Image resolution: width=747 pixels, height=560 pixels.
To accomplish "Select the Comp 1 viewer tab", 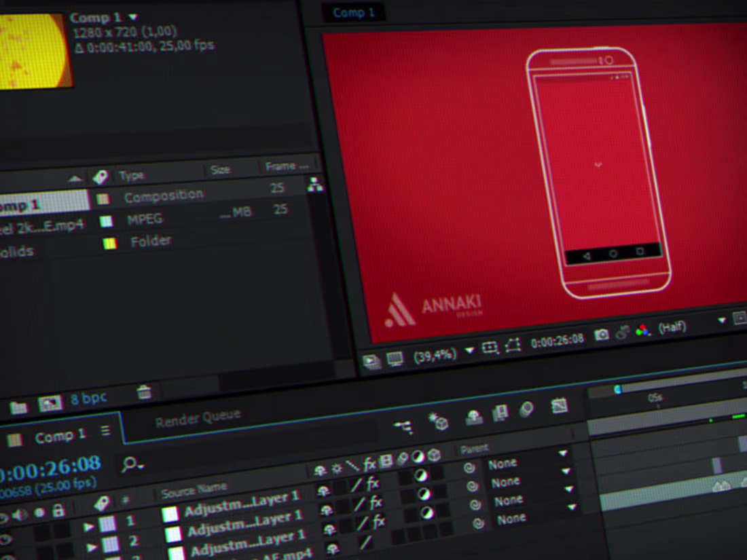I will click(355, 12).
